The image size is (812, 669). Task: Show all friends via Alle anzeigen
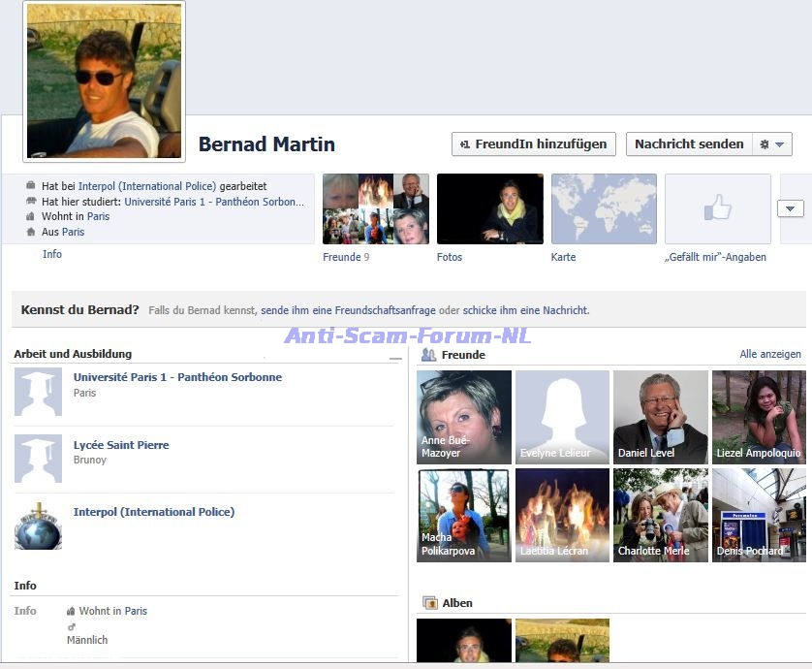pos(769,355)
